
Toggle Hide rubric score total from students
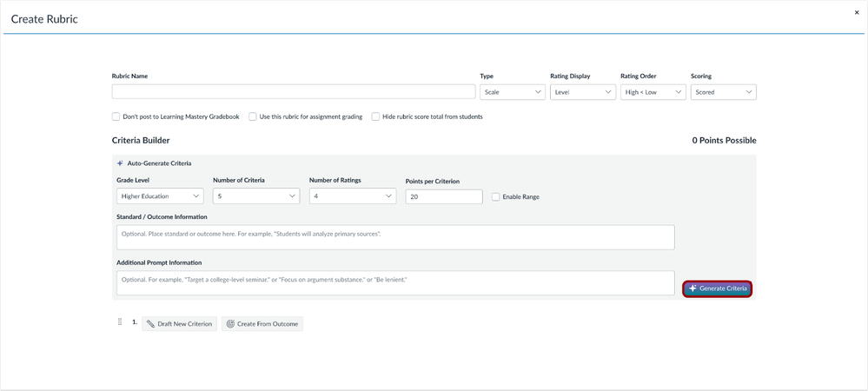pos(375,116)
